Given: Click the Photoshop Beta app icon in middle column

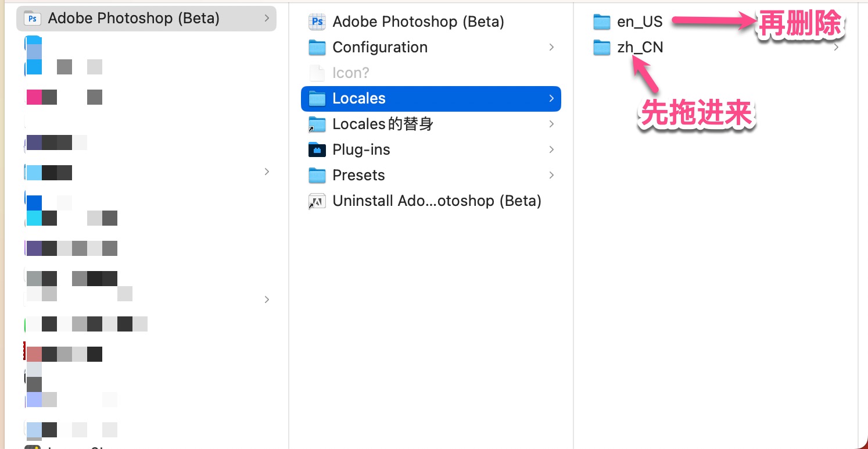Looking at the screenshot, I should click(x=317, y=22).
